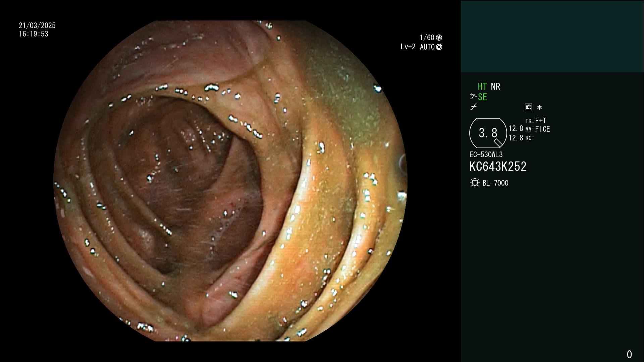Click the serial number KC643K252
644x362 pixels.
pos(498,167)
